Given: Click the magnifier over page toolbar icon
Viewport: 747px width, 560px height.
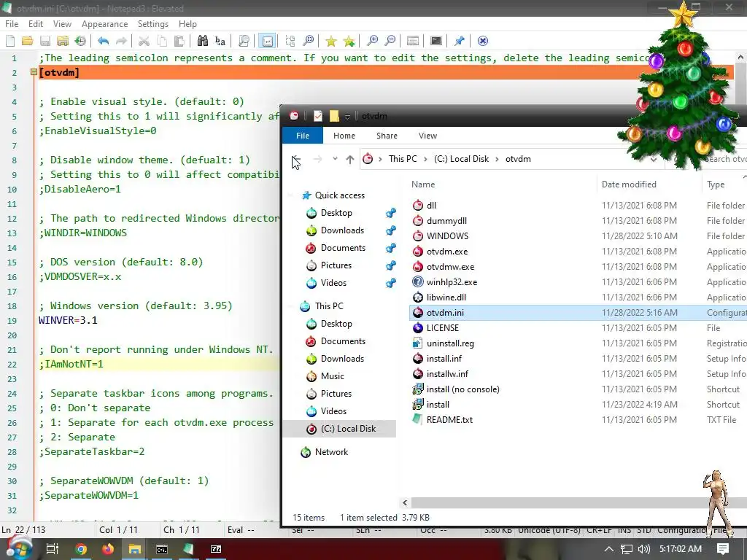Looking at the screenshot, I should (244, 41).
